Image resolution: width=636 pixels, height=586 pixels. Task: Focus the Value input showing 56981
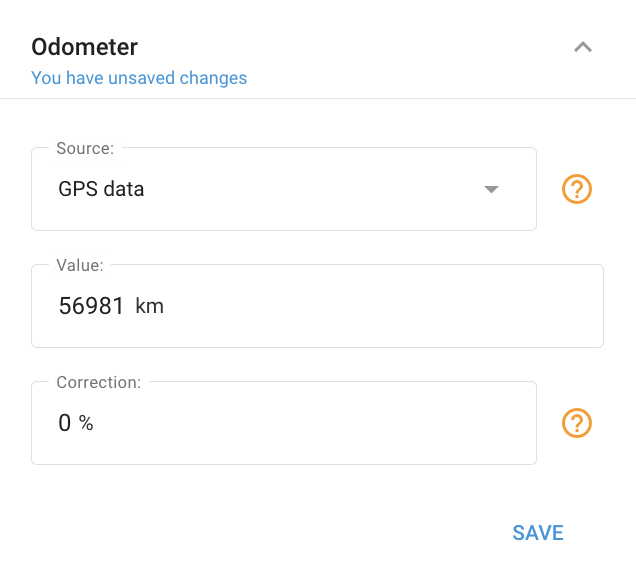[x=317, y=306]
